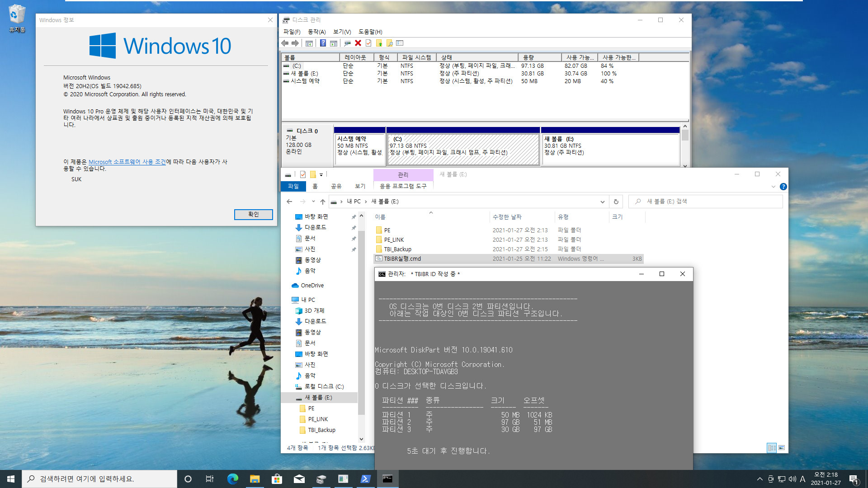This screenshot has width=868, height=488.
Task: Click the volume speaker tray icon
Action: [792, 479]
